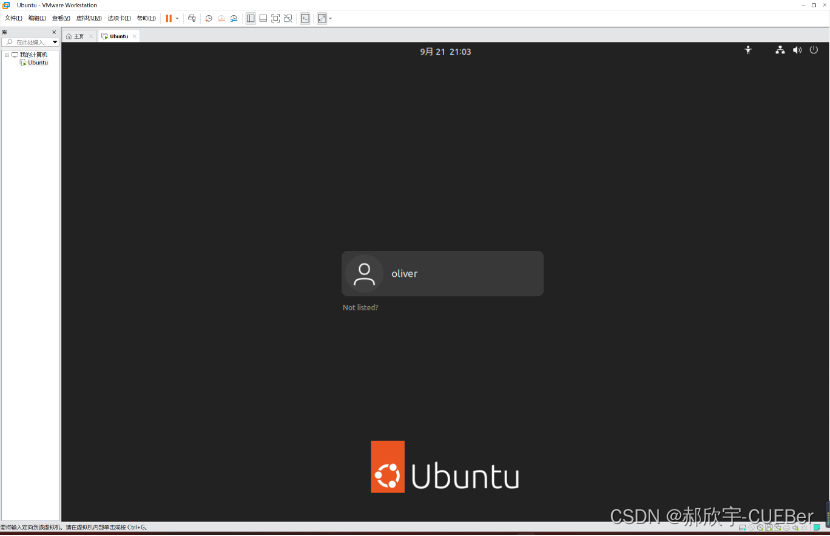Click the volume speaker icon in Ubuntu top bar
Viewport: 830px width, 536px height.
pyautogui.click(x=797, y=50)
